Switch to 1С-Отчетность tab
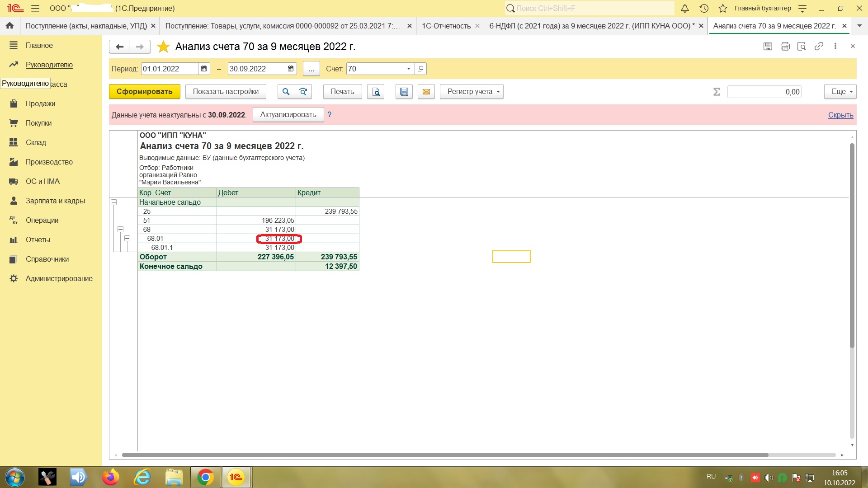The height and width of the screenshot is (488, 868). [x=446, y=26]
